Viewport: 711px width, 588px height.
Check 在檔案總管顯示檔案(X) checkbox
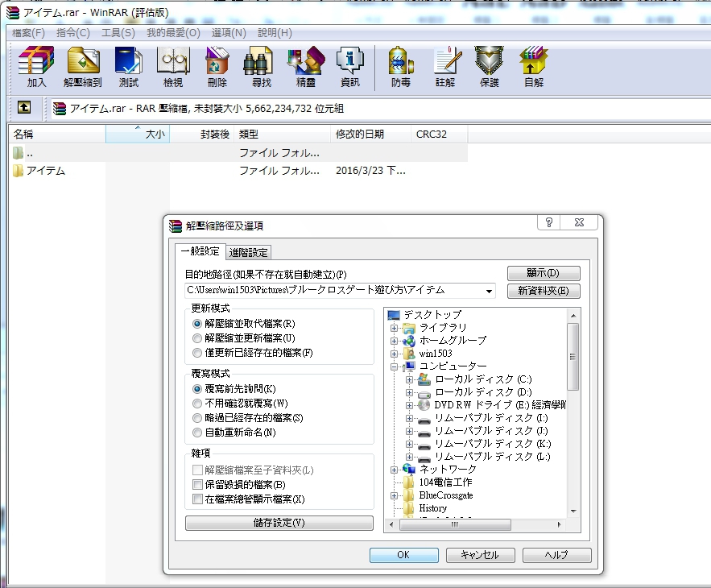(x=197, y=499)
